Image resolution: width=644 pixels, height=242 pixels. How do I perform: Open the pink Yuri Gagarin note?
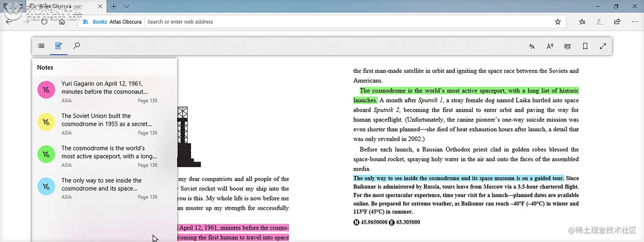tap(46, 90)
